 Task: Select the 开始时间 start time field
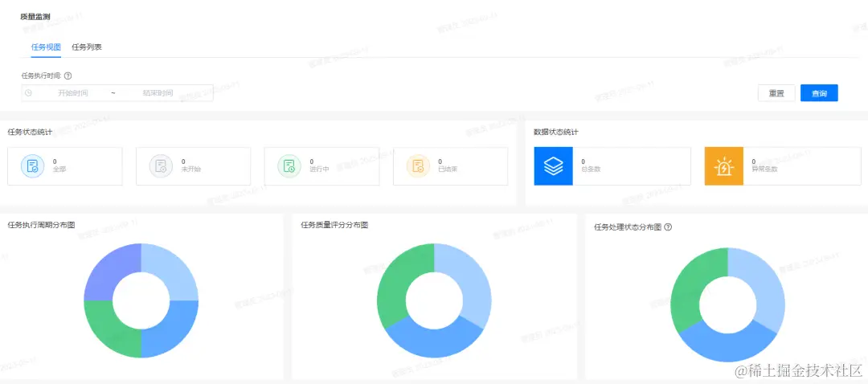pos(72,93)
